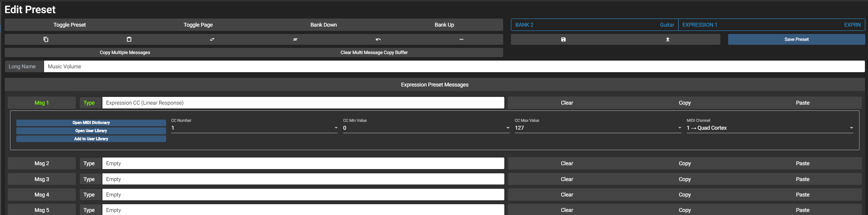Image resolution: width=868 pixels, height=215 pixels.
Task: Click the swap arrows icon
Action: point(212,39)
